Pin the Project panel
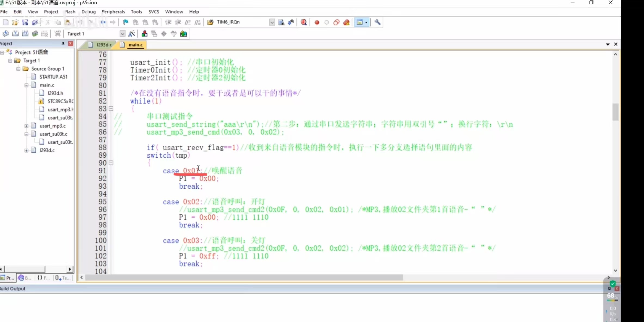 point(63,43)
